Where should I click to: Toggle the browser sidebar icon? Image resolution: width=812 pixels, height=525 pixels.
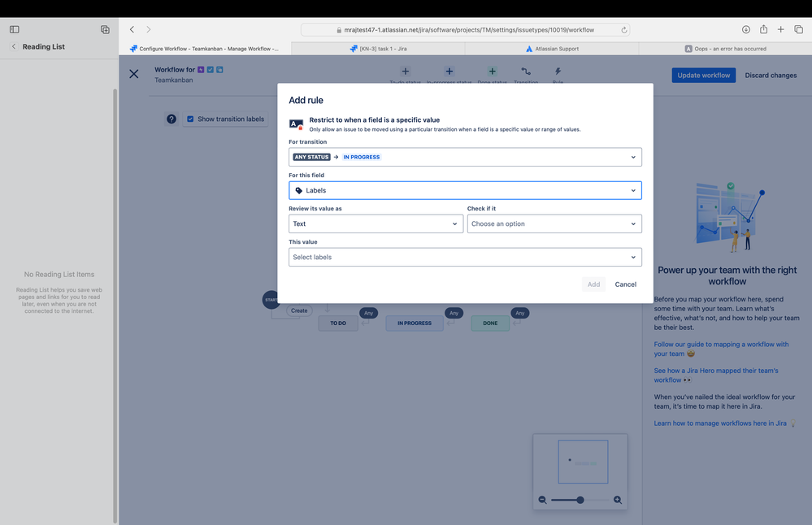14,28
